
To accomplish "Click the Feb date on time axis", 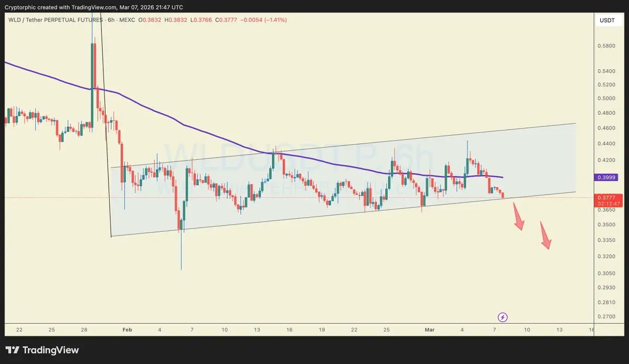I will coord(127,329).
